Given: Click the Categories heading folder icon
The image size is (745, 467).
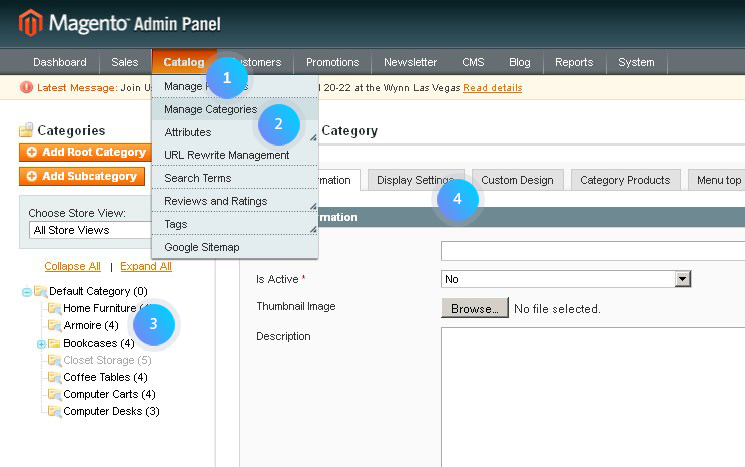Looking at the screenshot, I should coord(26,130).
